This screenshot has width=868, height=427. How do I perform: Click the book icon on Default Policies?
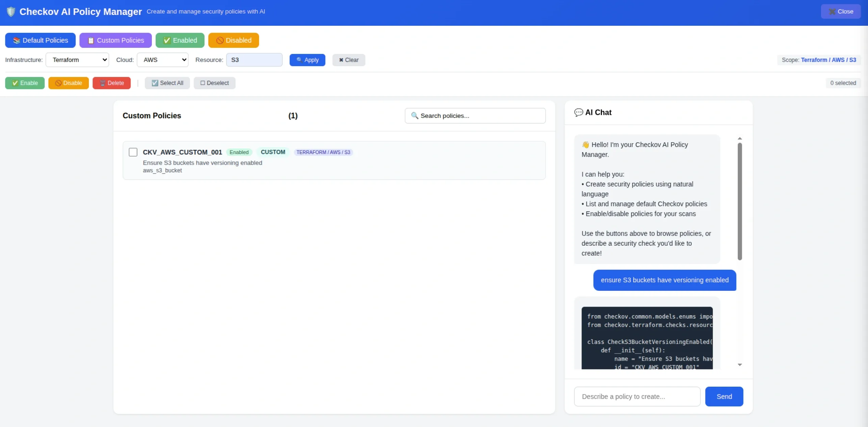coord(16,40)
